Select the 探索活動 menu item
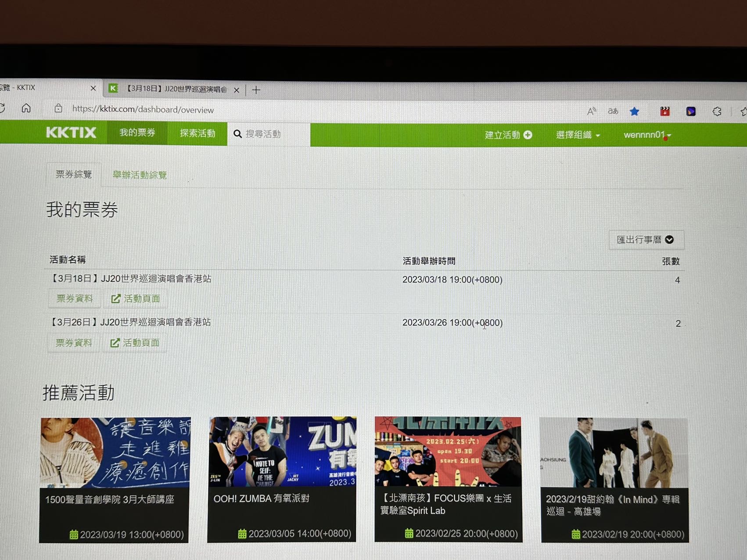747x560 pixels. click(x=198, y=133)
